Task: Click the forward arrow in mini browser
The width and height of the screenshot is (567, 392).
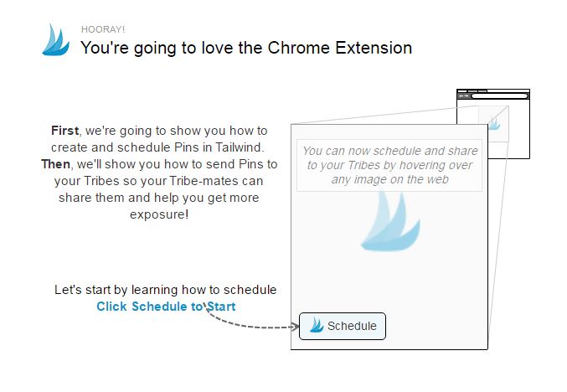Action: (466, 95)
